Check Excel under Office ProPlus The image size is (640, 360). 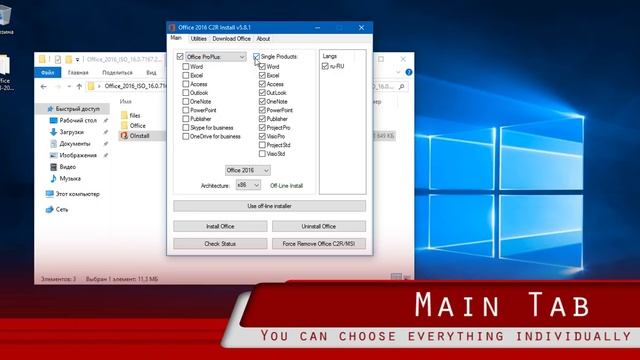[x=186, y=75]
